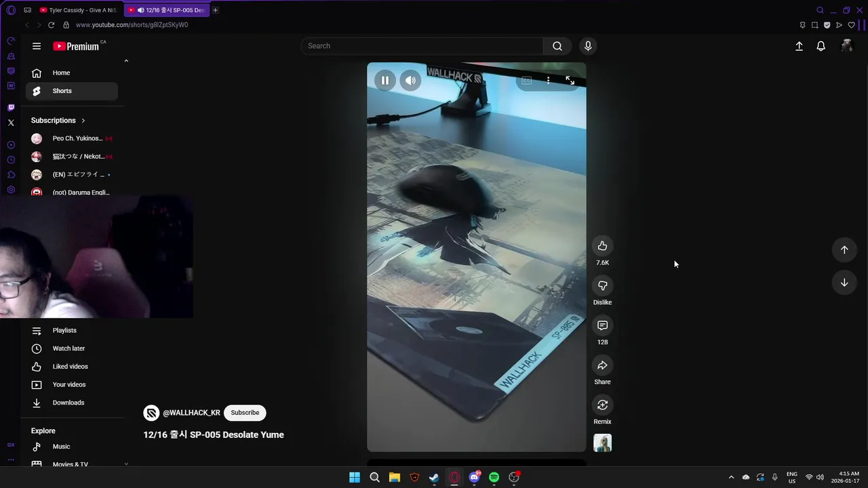Open the Opera ad blocker shield
Screen dimensions: 868x488
click(x=827, y=25)
